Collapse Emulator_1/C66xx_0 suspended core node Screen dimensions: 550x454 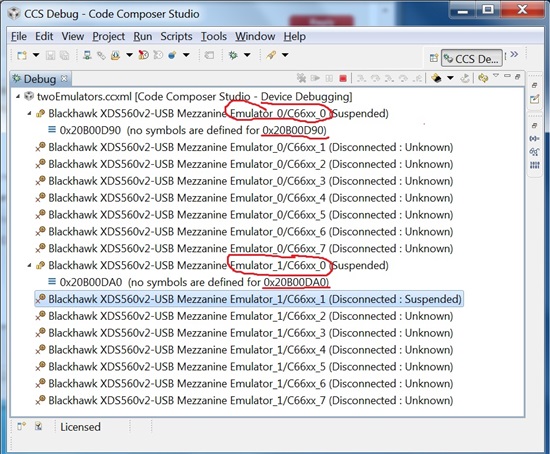(29, 265)
